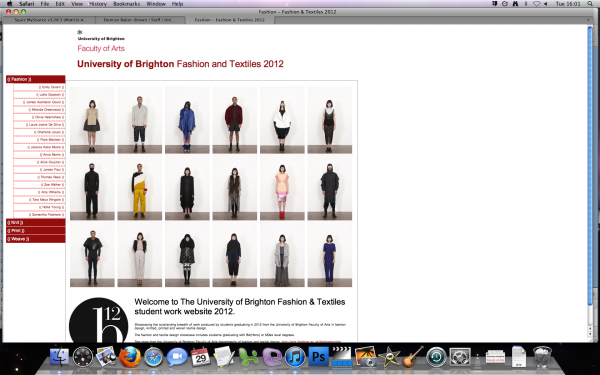Open thumbnail of model in blue hooded cape
This screenshot has width=600, height=375.
187,120
